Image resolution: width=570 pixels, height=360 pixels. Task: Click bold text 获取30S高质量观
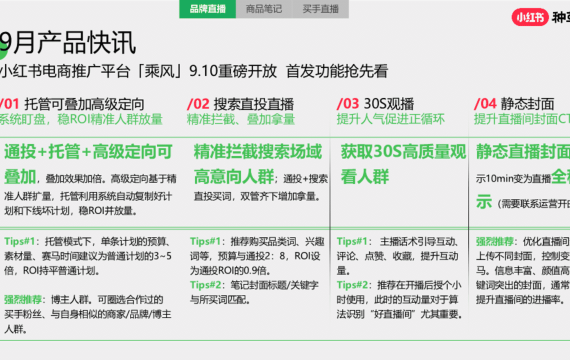point(403,152)
